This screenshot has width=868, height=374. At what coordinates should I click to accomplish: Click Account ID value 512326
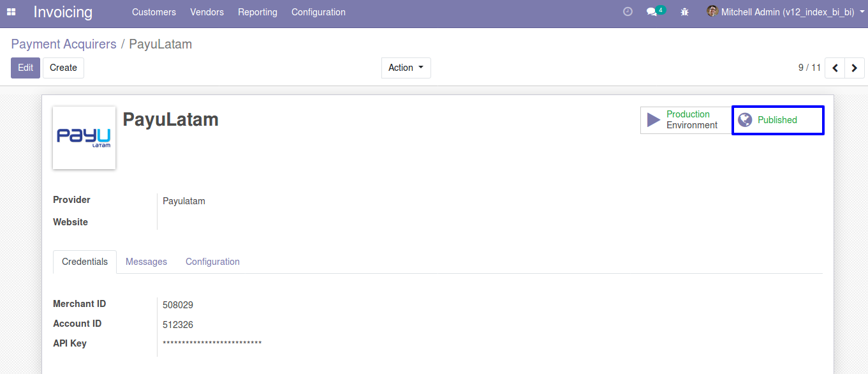(178, 325)
